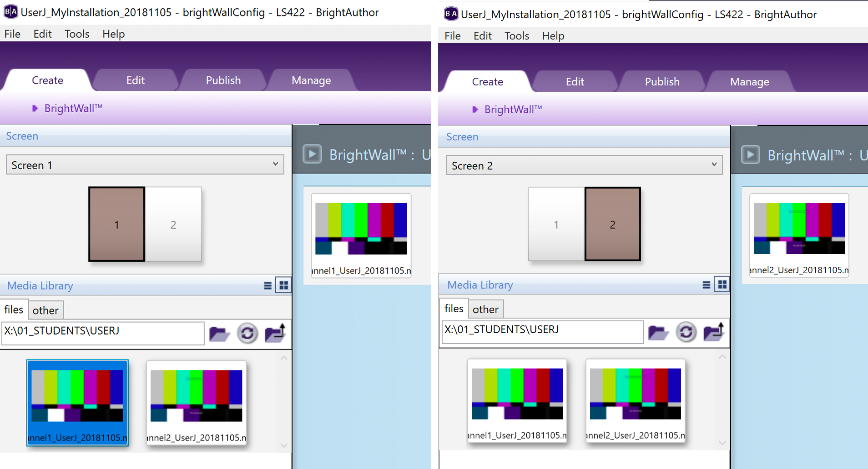868x469 pixels.
Task: Switch to the Publish tab
Action: (223, 80)
